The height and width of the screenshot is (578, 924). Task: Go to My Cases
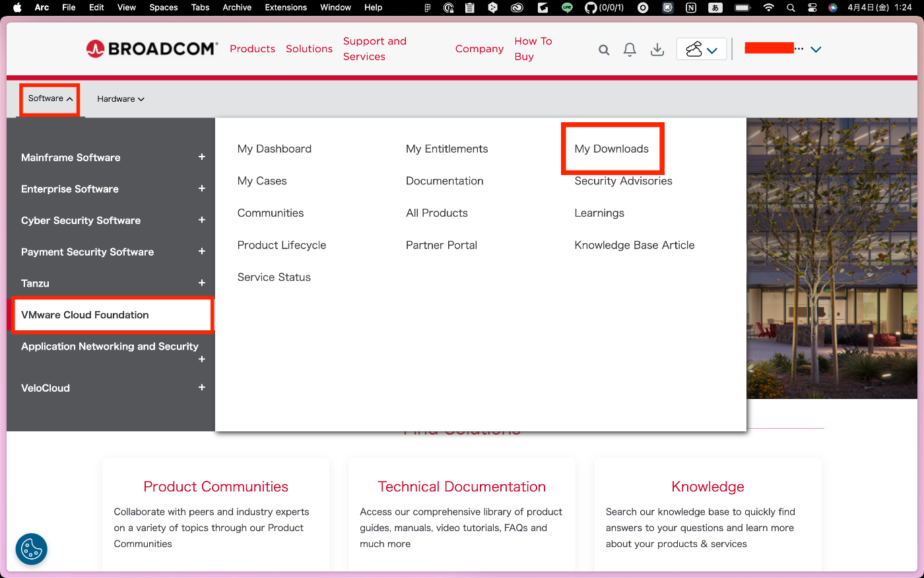pos(262,181)
